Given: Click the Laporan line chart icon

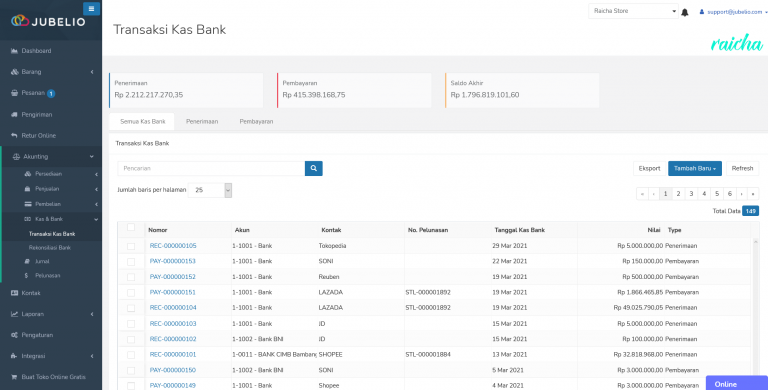Looking at the screenshot, I should [14, 314].
